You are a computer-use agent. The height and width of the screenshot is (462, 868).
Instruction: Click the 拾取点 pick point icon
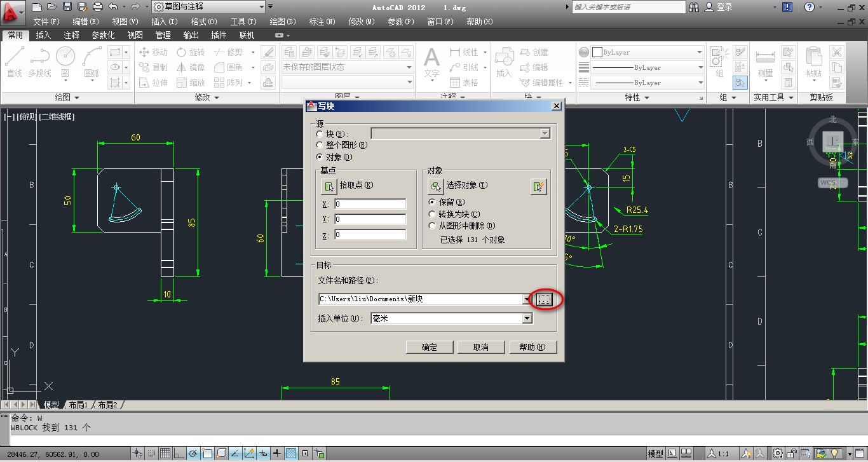(x=329, y=186)
